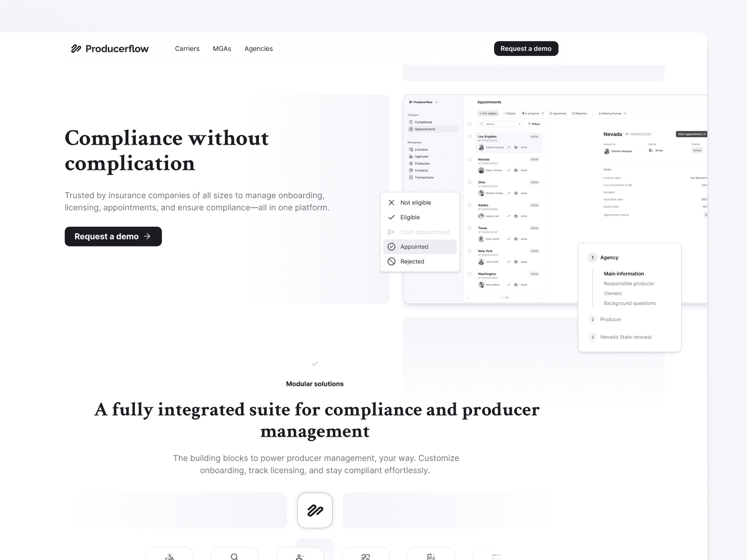
Task: Click the previous page arrow in list footer
Action: [x=468, y=298]
